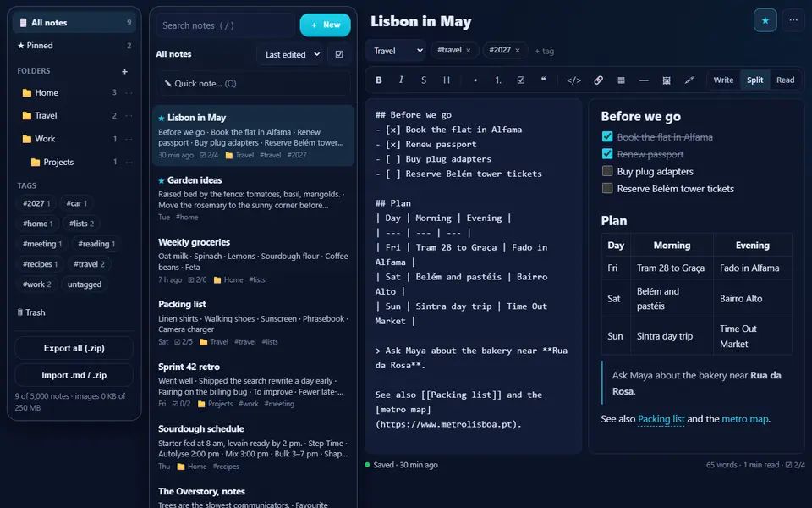Open options for the Travel folder
This screenshot has width=812, height=508.
pyautogui.click(x=129, y=116)
